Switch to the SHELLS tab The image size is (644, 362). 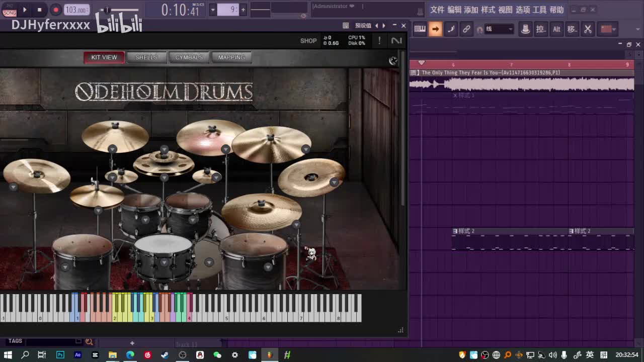[146, 57]
